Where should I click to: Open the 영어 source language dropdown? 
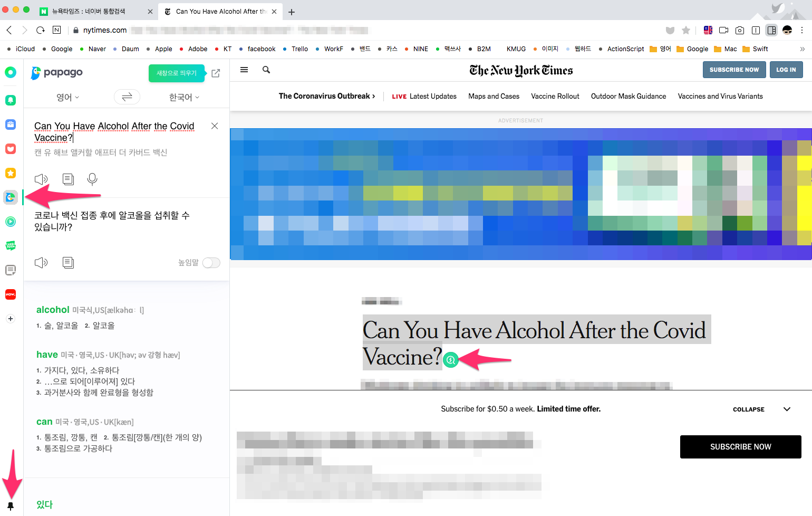pyautogui.click(x=67, y=97)
